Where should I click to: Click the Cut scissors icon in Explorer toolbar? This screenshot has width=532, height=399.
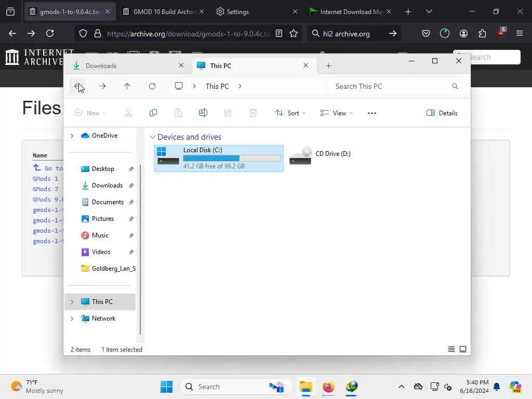pos(128,113)
